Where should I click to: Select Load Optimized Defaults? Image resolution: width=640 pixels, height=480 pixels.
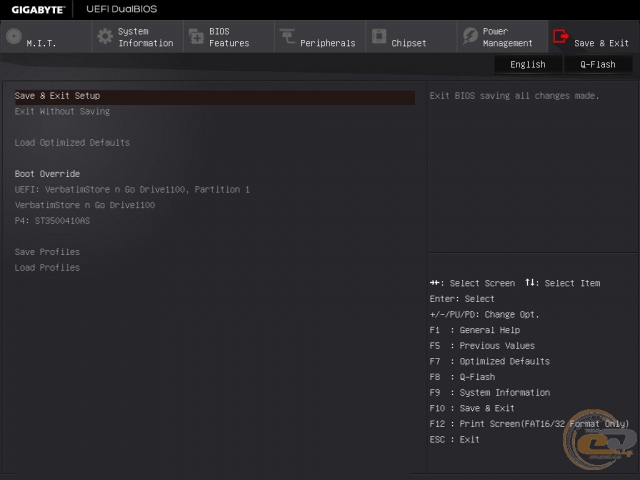72,142
